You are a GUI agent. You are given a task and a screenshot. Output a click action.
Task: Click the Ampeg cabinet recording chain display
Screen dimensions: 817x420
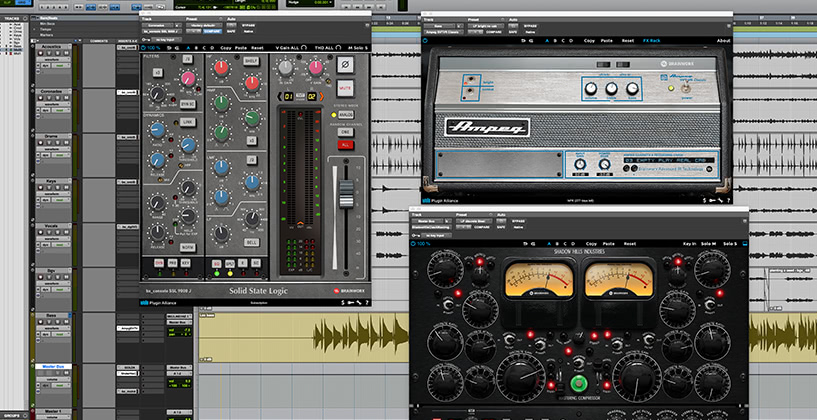669,160
